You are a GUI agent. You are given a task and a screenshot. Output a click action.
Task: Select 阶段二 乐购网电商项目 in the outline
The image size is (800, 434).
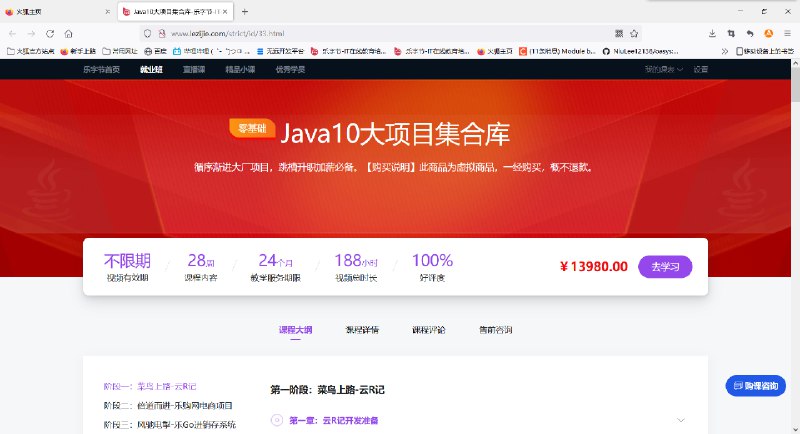point(168,405)
